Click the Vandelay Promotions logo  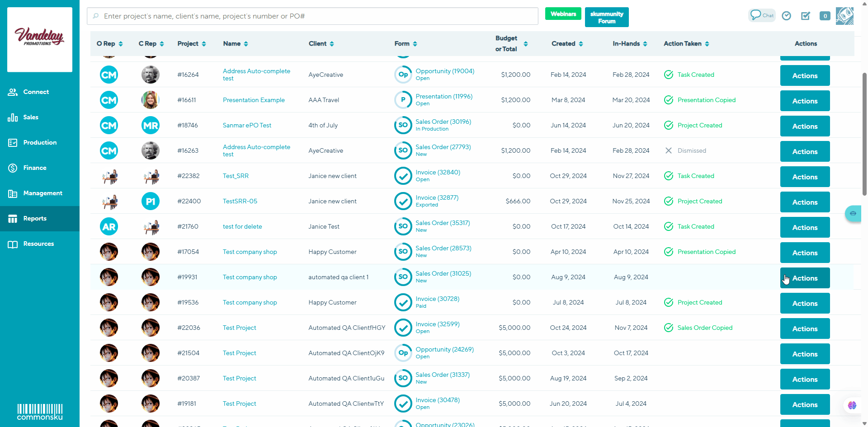(x=40, y=39)
